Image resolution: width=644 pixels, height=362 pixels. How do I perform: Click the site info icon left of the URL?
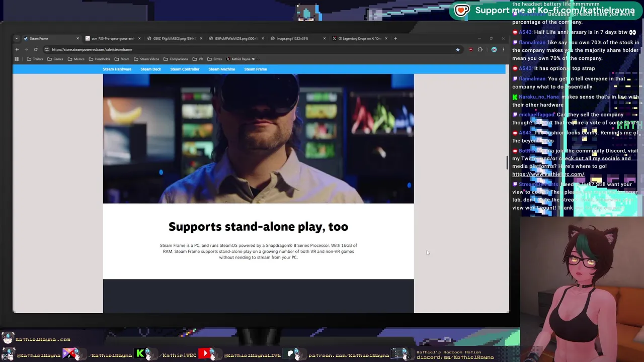tap(46, 49)
